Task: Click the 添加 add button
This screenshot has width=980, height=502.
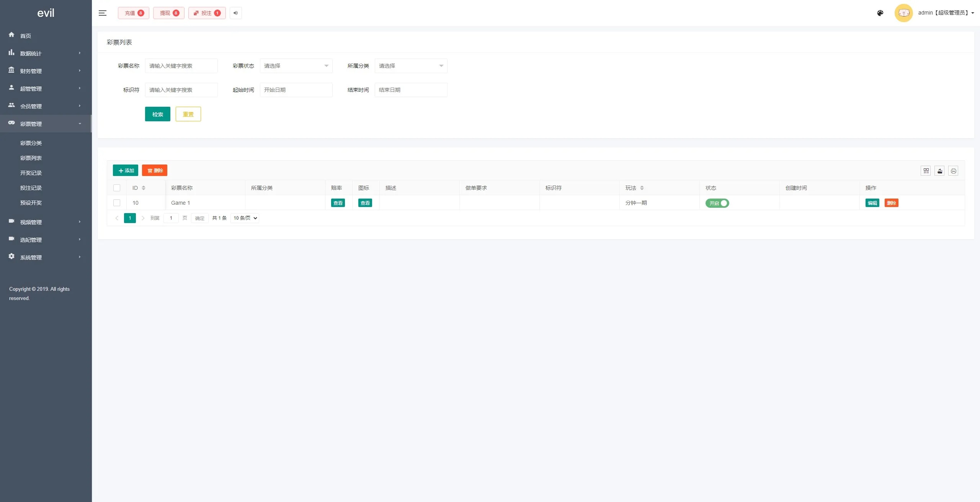Action: pos(126,170)
